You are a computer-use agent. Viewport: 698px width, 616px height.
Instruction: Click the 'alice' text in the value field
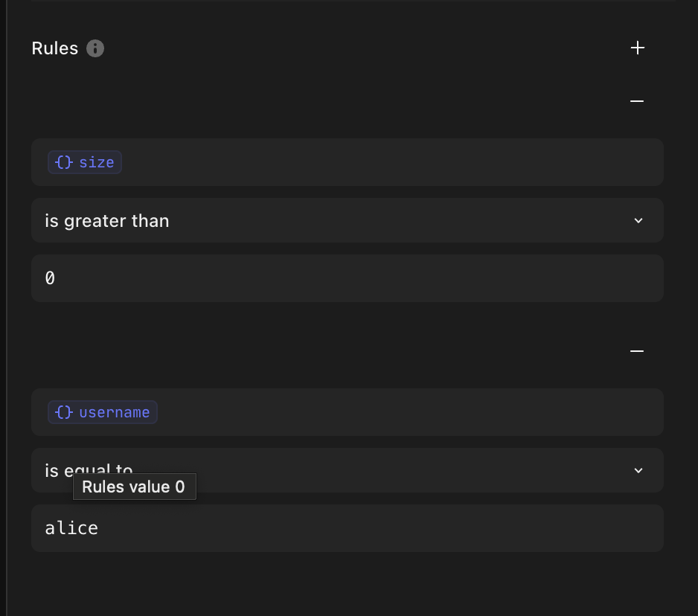click(71, 528)
